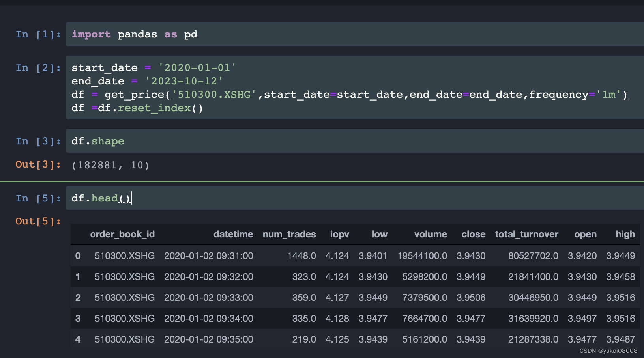Click the Out[3] prompt label

[x=38, y=165]
